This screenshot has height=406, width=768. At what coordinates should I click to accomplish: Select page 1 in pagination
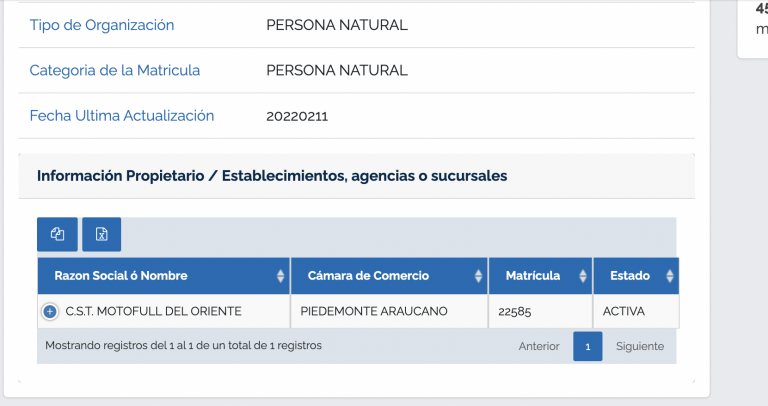588,346
